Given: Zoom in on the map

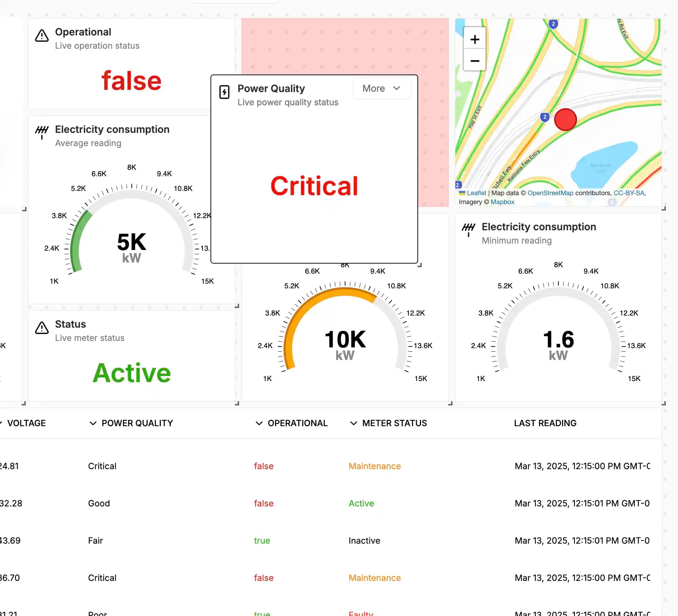Looking at the screenshot, I should click(475, 39).
